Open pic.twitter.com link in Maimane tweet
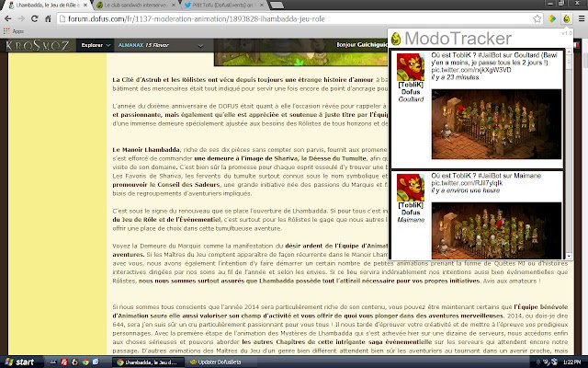Viewport: 588px width, 368px height. tap(467, 183)
